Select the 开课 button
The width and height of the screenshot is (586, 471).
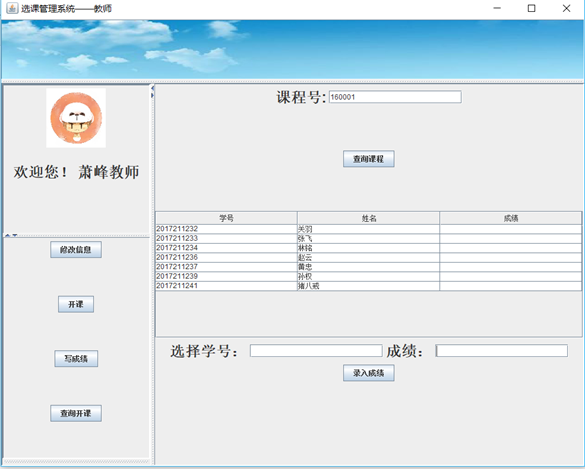(x=76, y=304)
